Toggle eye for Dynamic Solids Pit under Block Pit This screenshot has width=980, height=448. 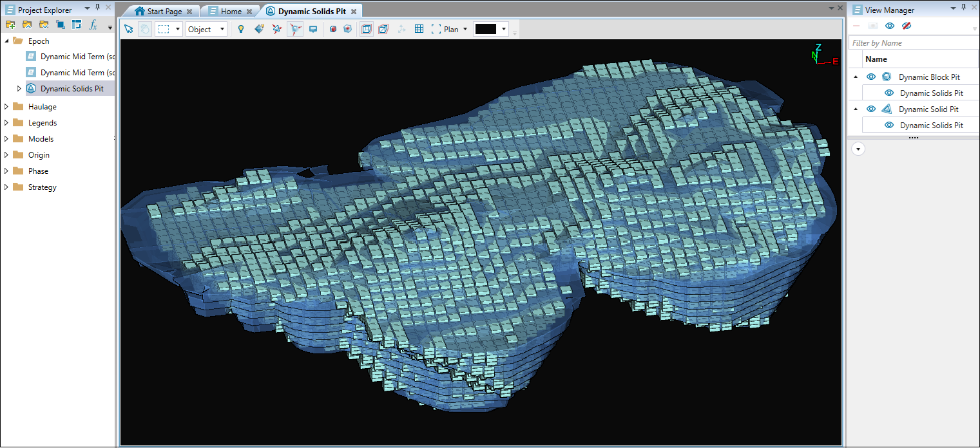[889, 93]
